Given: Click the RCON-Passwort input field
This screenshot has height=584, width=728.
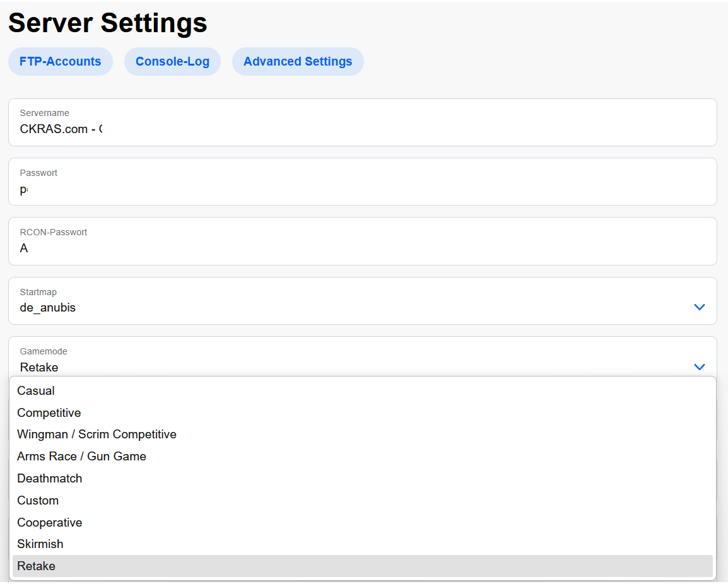Looking at the screenshot, I should 362,248.
